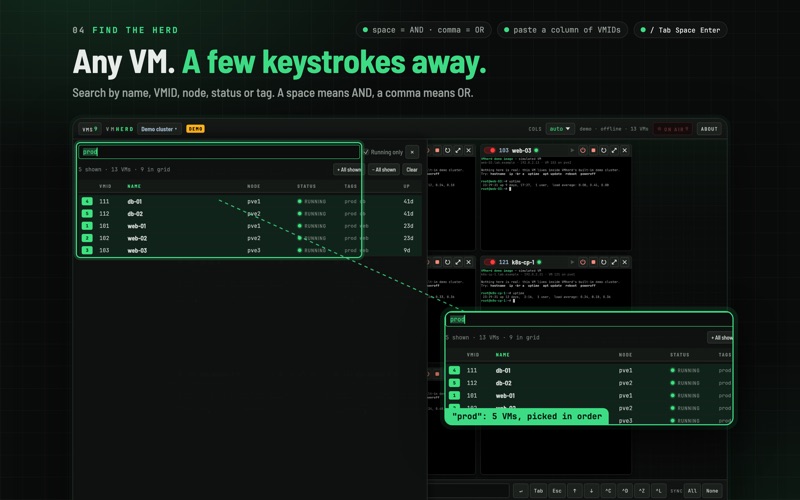The image size is (800, 500).
Task: Sort by the STATUS column header in left list
Action: [x=307, y=186]
